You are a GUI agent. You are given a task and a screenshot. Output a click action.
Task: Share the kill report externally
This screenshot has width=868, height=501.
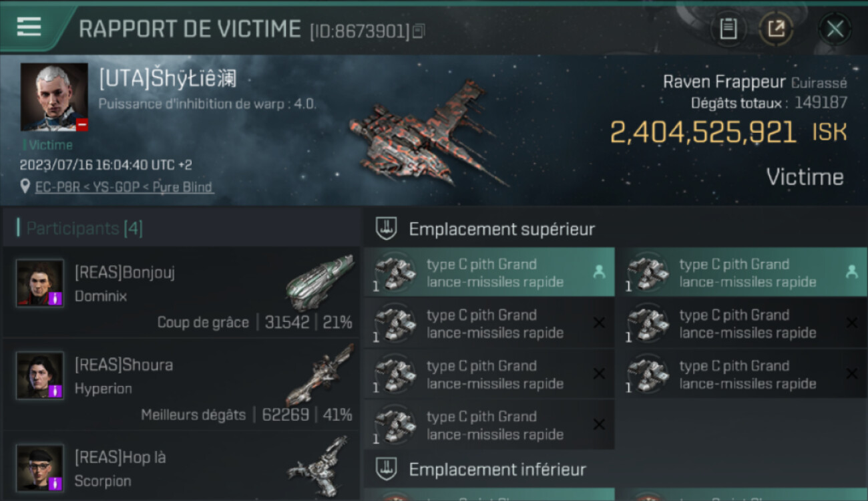[776, 29]
